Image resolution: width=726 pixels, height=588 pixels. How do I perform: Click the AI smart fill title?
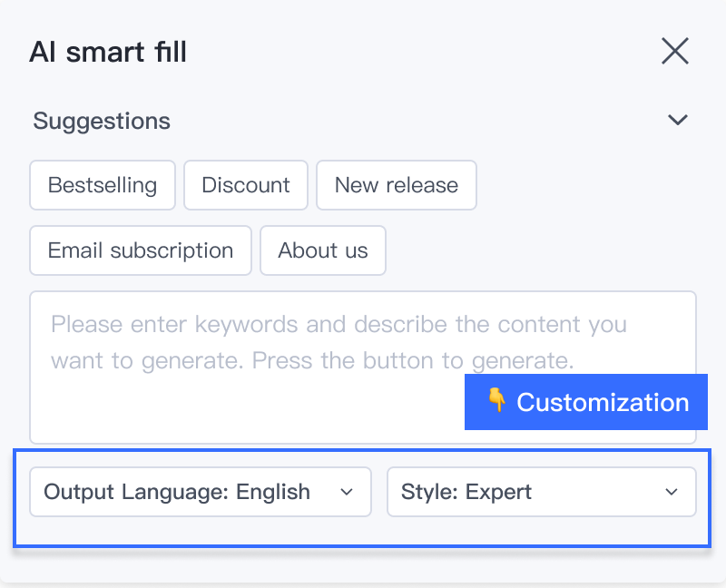coord(108,52)
